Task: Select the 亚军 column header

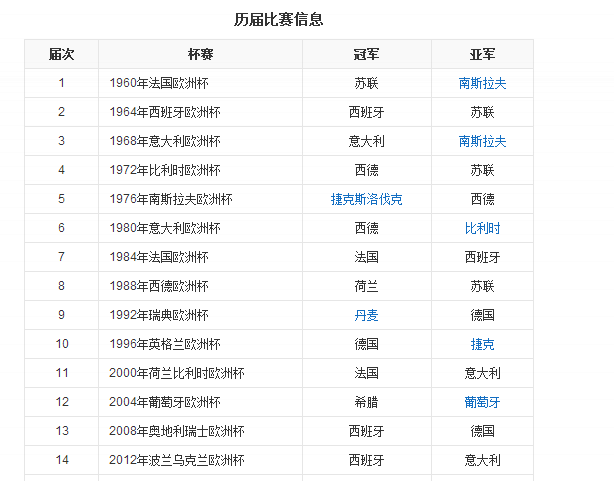Action: pyautogui.click(x=482, y=54)
